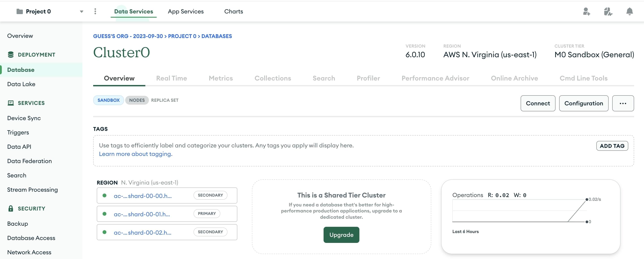Viewport: 644px width, 259px height.
Task: Select Database in the sidebar
Action: tap(41, 70)
